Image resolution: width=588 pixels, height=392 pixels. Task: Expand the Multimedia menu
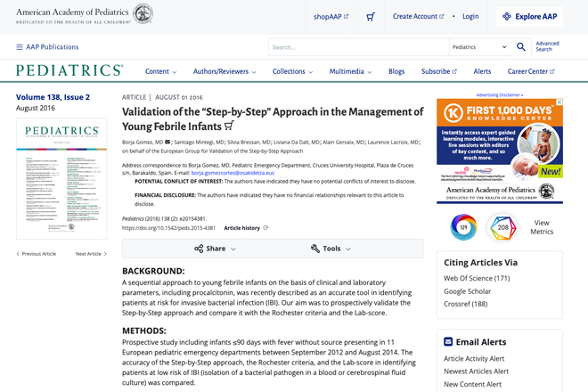[350, 71]
